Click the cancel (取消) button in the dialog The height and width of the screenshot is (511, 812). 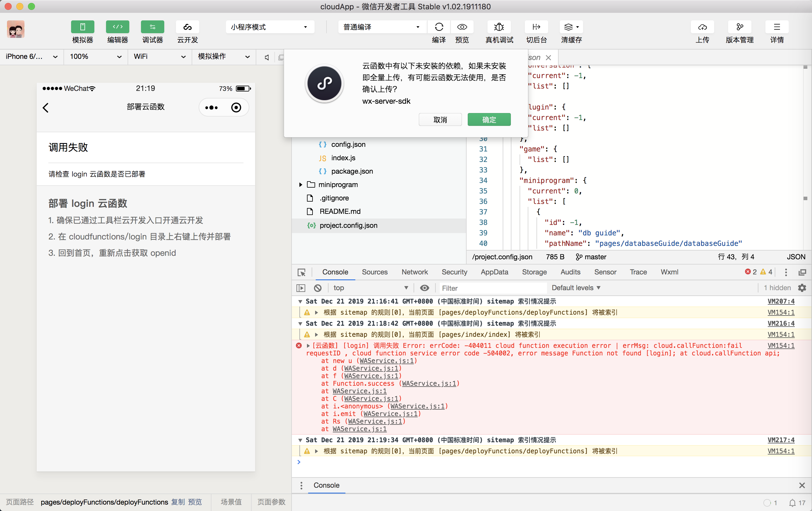[x=440, y=119]
